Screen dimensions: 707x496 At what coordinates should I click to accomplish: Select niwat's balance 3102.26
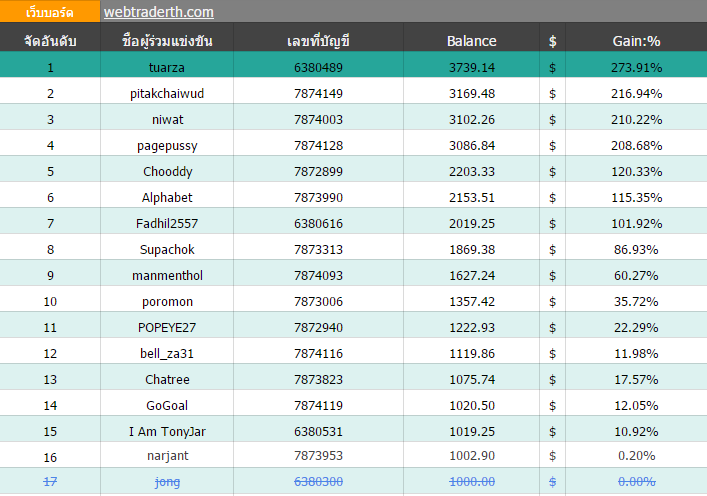472,119
